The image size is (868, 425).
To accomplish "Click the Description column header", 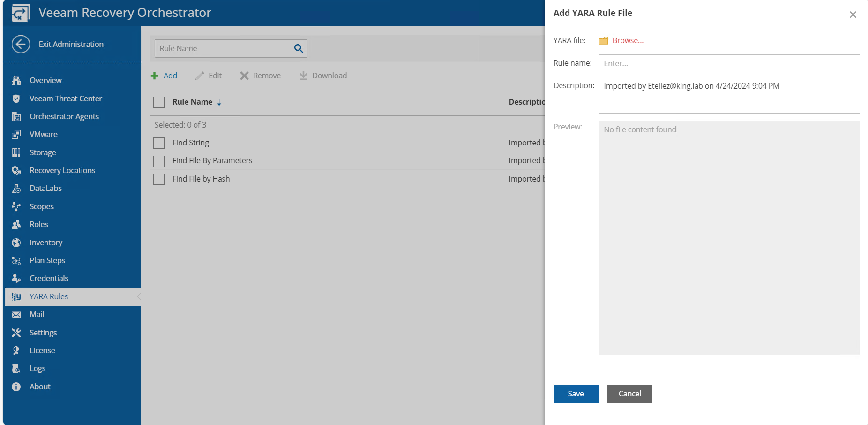I will coord(526,102).
